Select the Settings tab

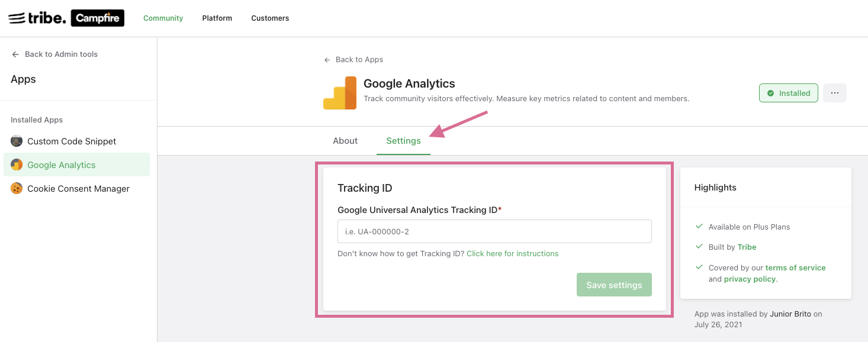(x=403, y=141)
